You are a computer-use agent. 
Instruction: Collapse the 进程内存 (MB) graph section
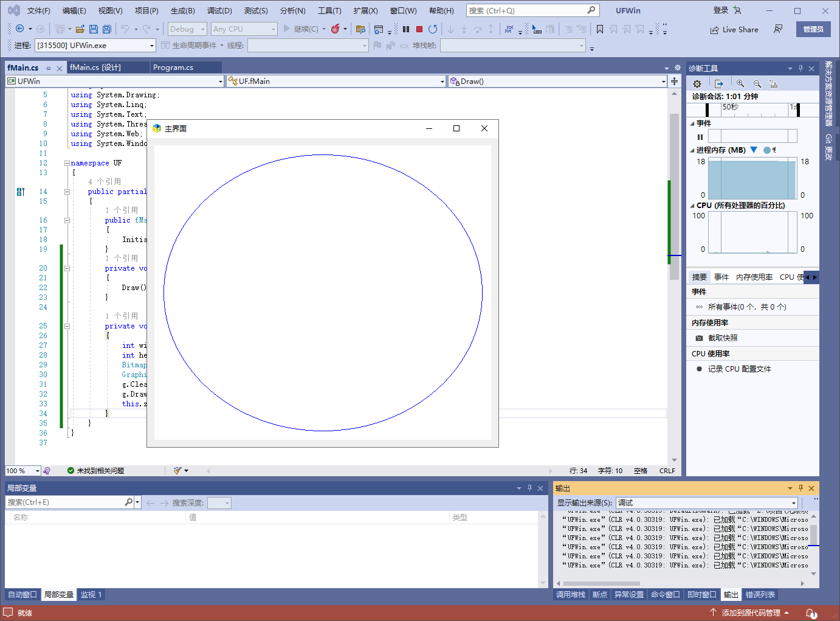692,150
